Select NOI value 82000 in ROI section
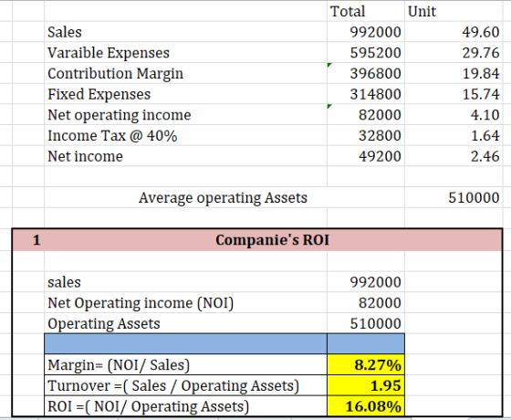The height and width of the screenshot is (420, 511). click(x=366, y=302)
